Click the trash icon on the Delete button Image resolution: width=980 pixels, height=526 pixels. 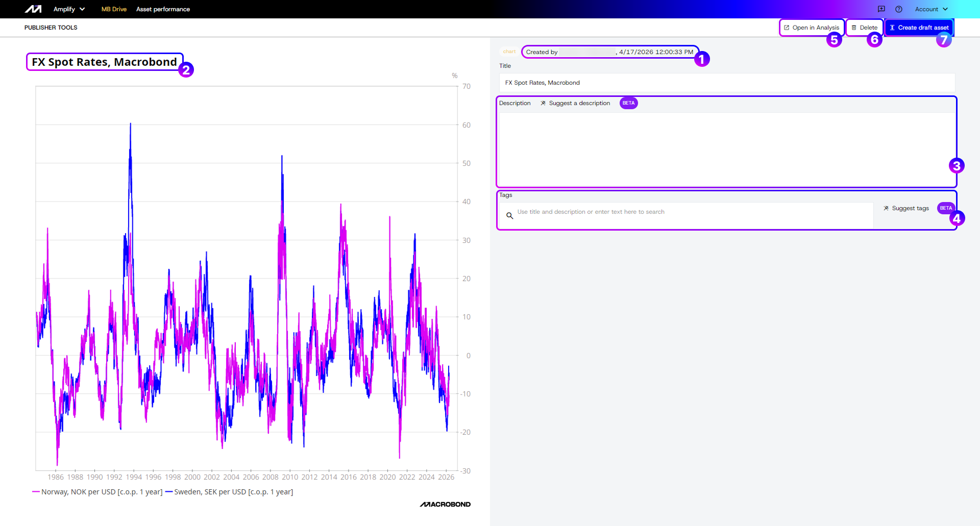pos(854,28)
